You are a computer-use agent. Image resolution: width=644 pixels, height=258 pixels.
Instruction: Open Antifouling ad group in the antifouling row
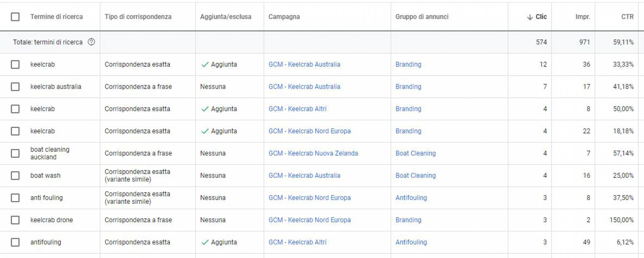411,242
